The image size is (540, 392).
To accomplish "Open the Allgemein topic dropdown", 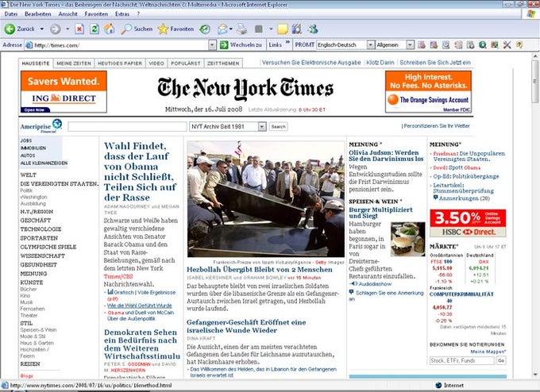I will tap(411, 44).
